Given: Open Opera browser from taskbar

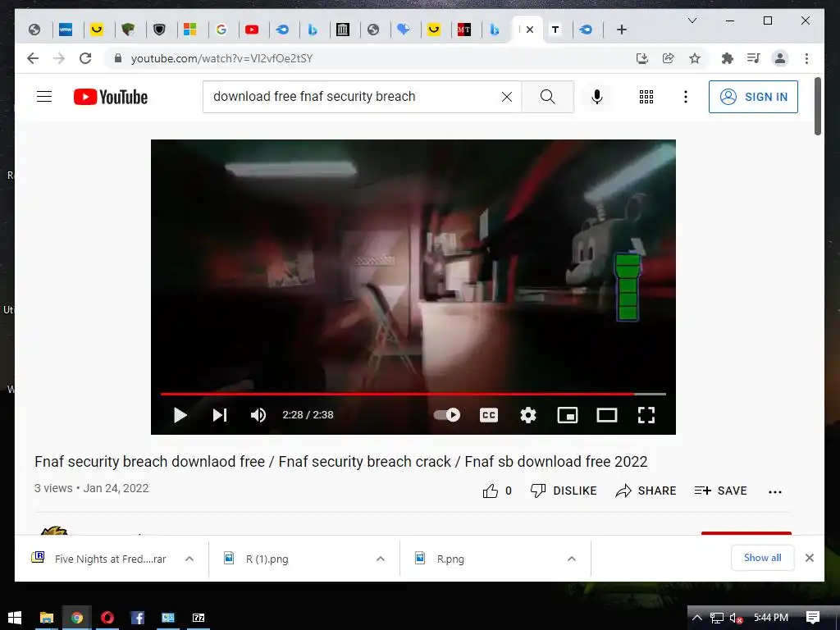Looking at the screenshot, I should 107,618.
